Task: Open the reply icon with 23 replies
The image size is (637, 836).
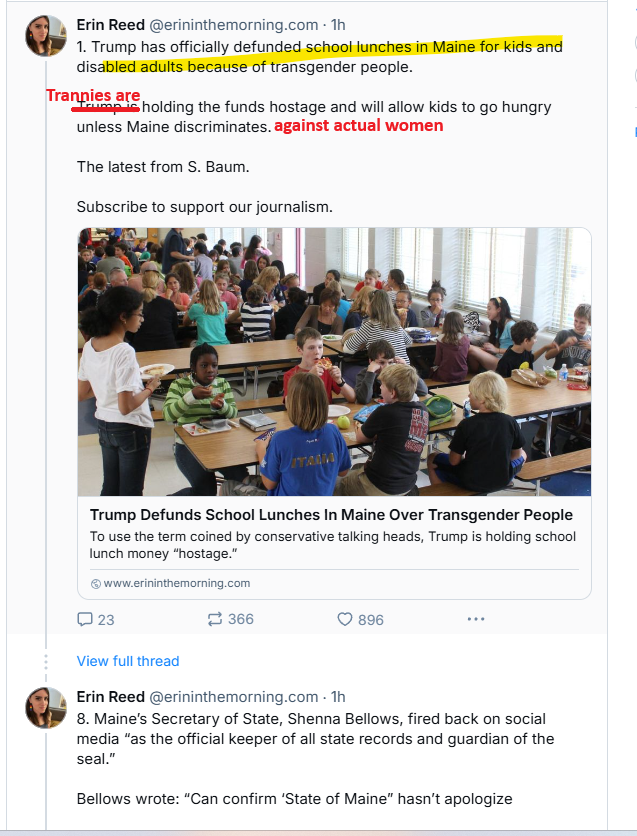Action: tap(85, 619)
